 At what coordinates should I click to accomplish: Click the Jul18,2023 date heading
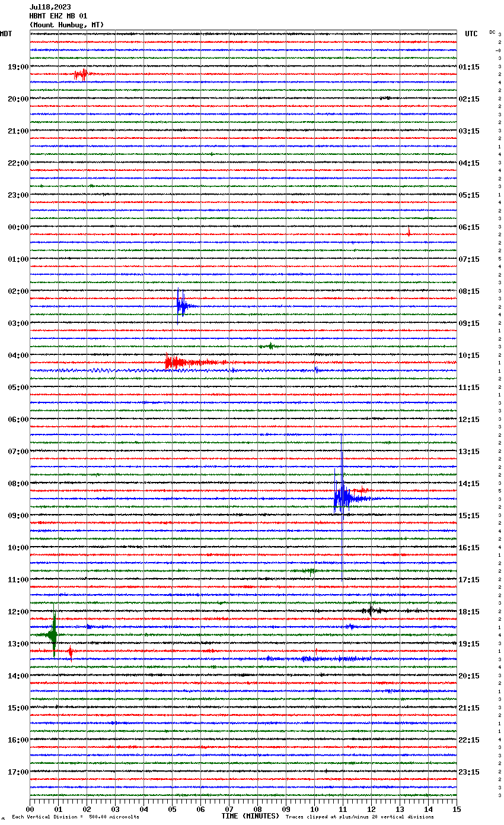pos(50,8)
